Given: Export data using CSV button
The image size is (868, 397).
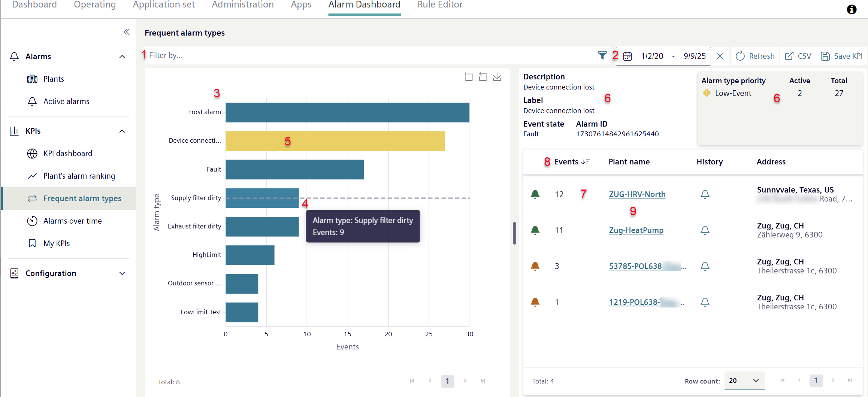Looking at the screenshot, I should (x=798, y=56).
